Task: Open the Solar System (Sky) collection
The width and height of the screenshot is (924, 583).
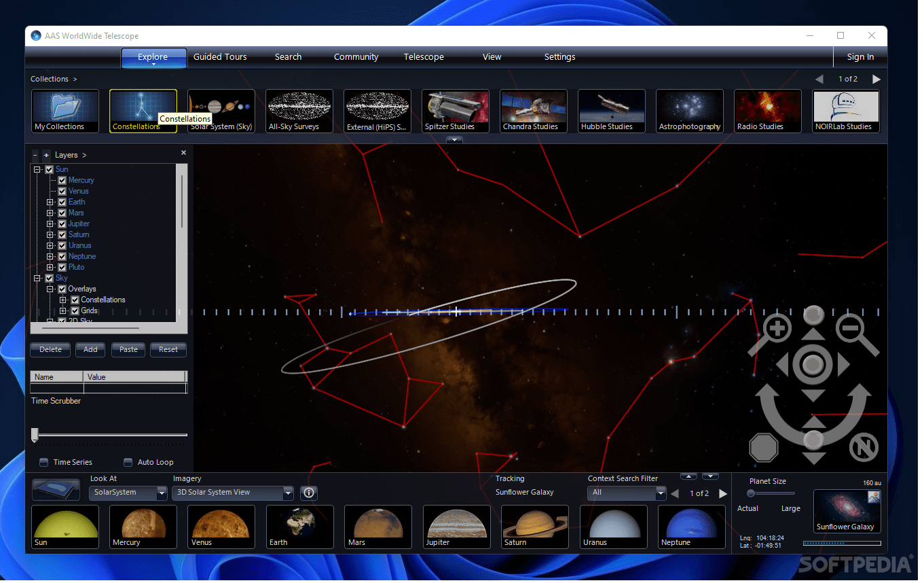Action: (221, 111)
